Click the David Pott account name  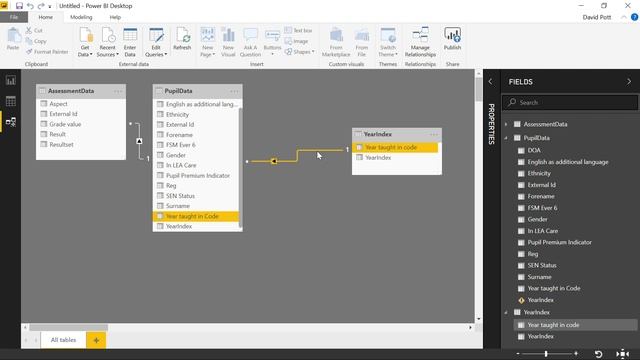click(x=597, y=17)
